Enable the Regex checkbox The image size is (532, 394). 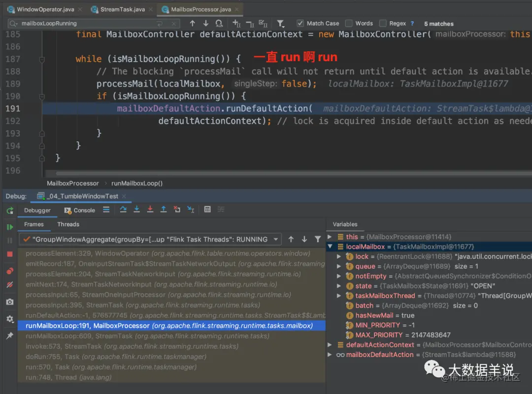click(383, 23)
